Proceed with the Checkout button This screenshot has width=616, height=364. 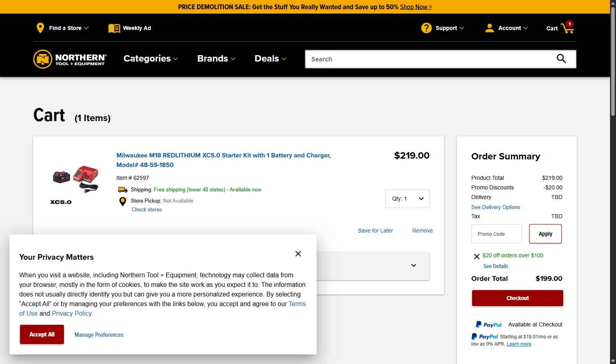pyautogui.click(x=517, y=298)
